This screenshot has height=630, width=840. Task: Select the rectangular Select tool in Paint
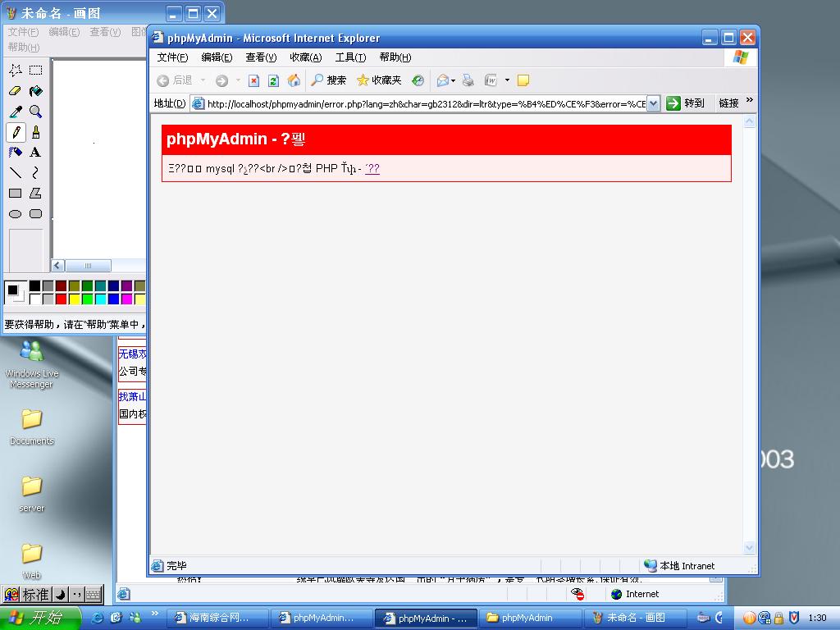[x=36, y=71]
